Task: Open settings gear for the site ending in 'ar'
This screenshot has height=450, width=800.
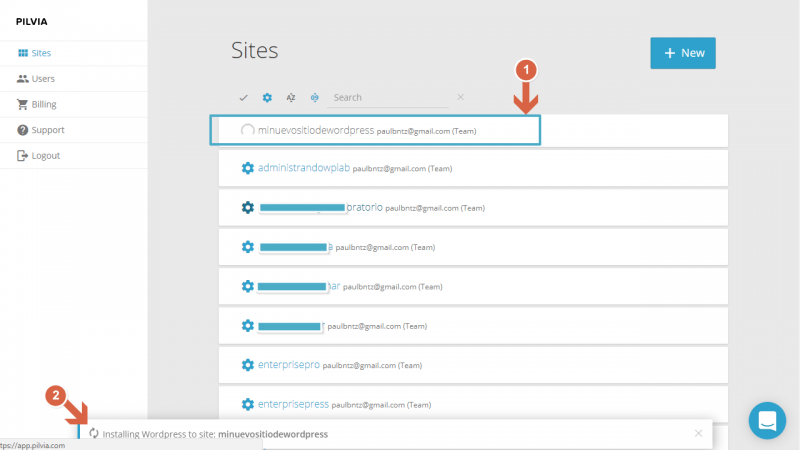Action: (247, 286)
